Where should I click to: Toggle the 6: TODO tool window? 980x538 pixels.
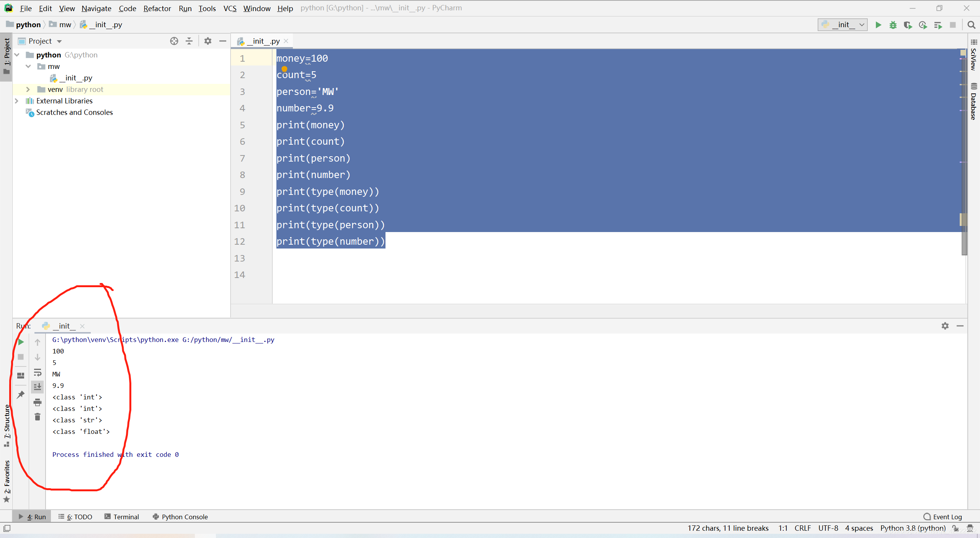(75, 517)
